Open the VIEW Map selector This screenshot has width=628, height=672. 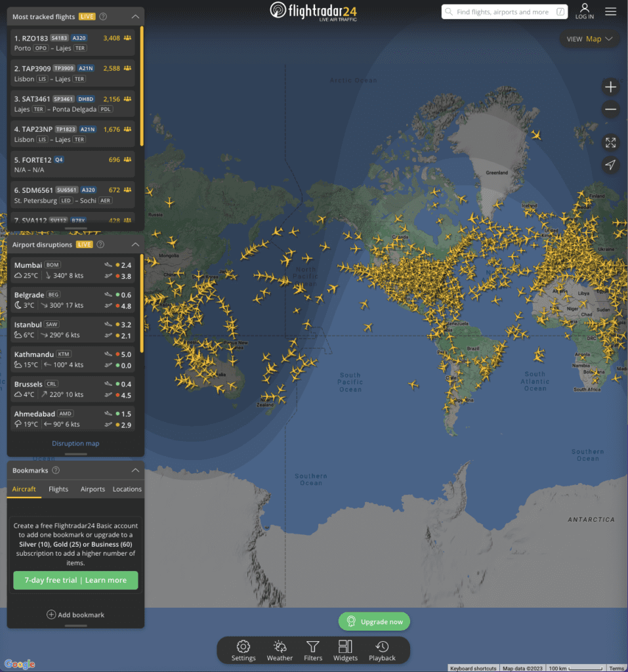tap(589, 39)
